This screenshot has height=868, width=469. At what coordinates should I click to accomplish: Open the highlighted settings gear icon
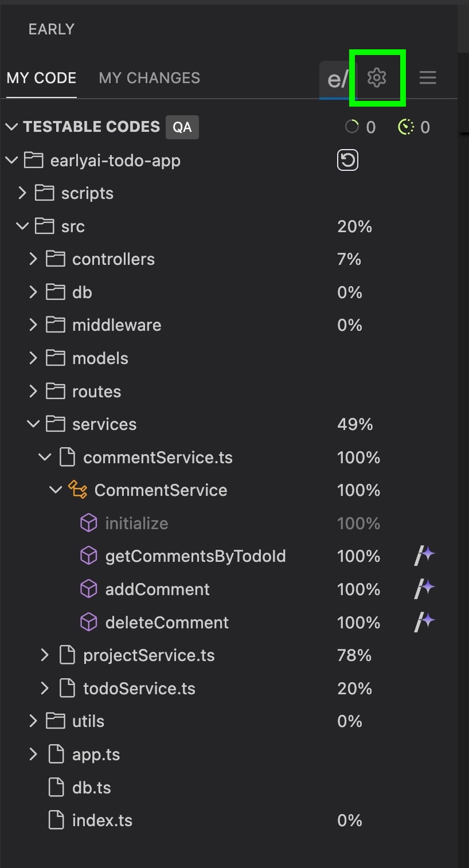pyautogui.click(x=377, y=78)
